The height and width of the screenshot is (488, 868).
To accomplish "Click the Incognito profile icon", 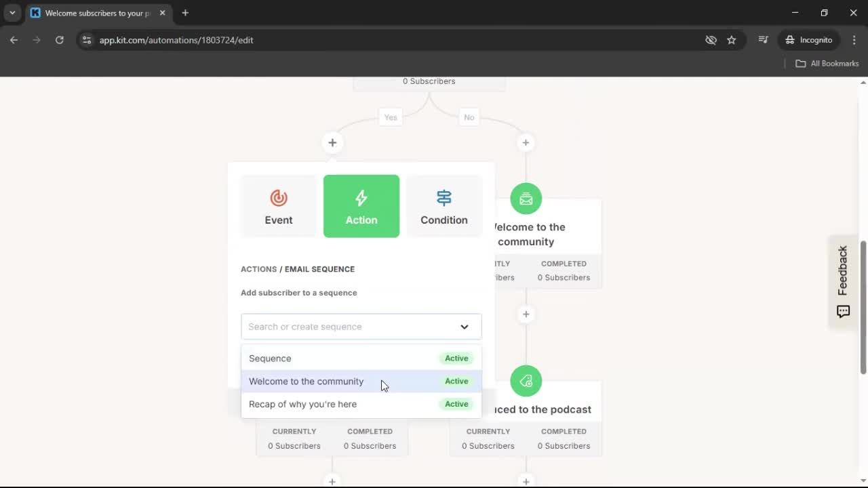I will click(x=789, y=39).
